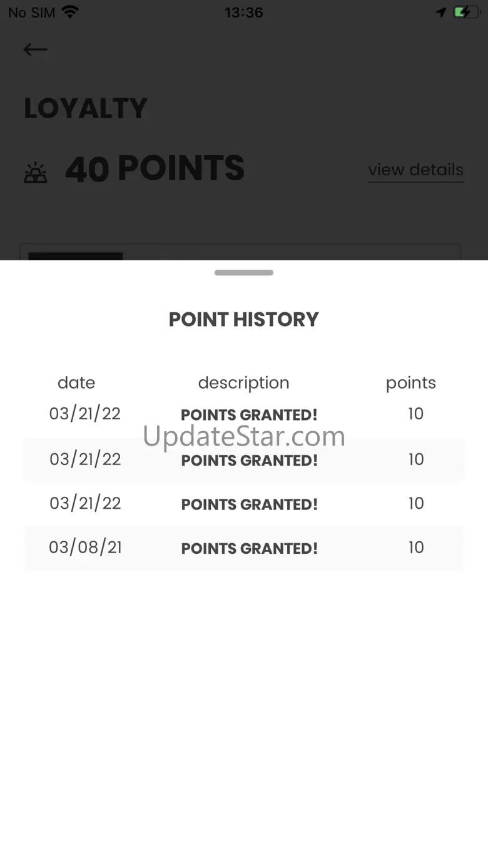The height and width of the screenshot is (868, 488).
Task: Tap the 40 POINTS balance text
Action: pyautogui.click(x=155, y=168)
